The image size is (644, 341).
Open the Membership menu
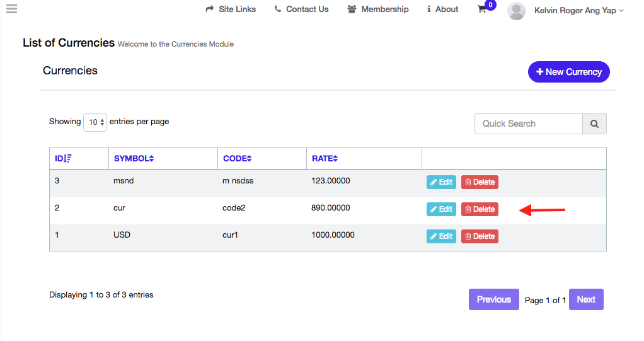point(378,9)
